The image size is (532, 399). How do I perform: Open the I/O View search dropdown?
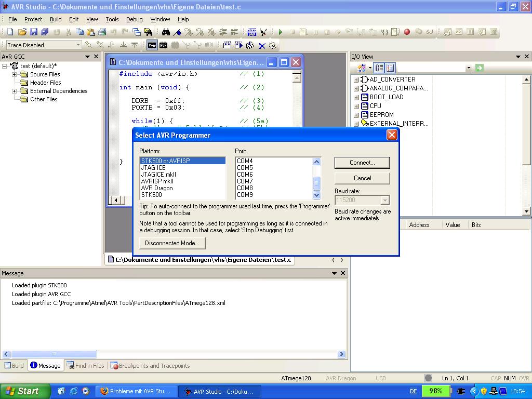(469, 68)
